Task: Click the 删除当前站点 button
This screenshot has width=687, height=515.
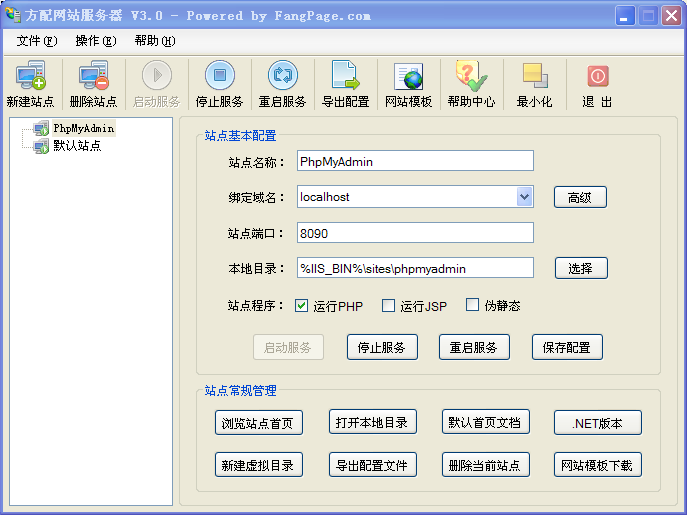Action: point(485,465)
